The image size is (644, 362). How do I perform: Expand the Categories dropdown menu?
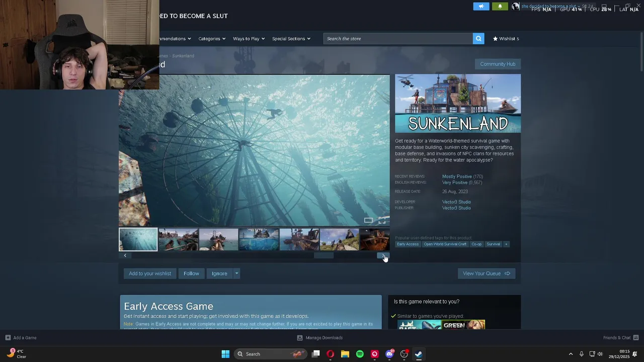coord(212,39)
